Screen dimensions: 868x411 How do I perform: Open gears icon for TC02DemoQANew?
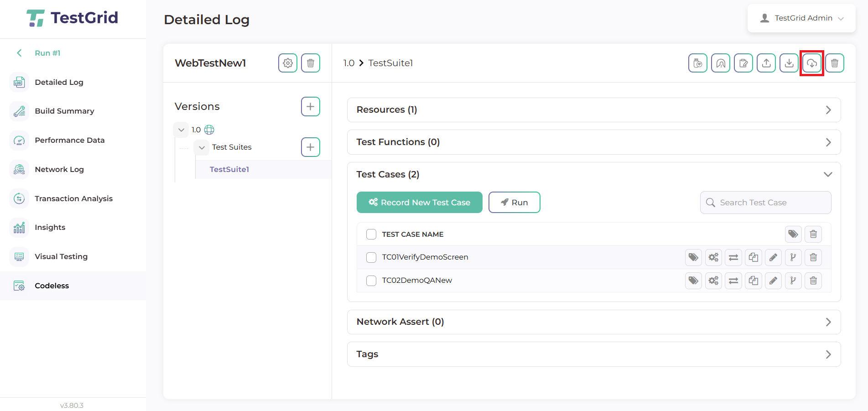point(713,281)
